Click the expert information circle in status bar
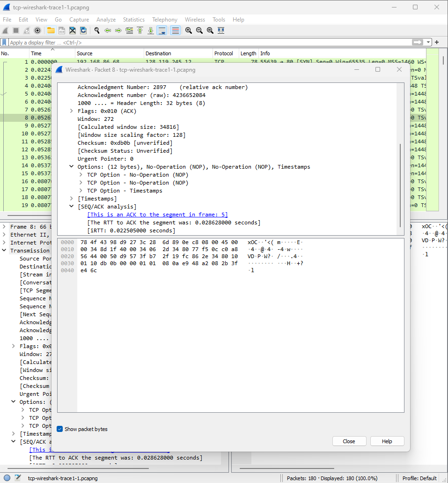Viewport: 448px width, 483px height. (7, 478)
